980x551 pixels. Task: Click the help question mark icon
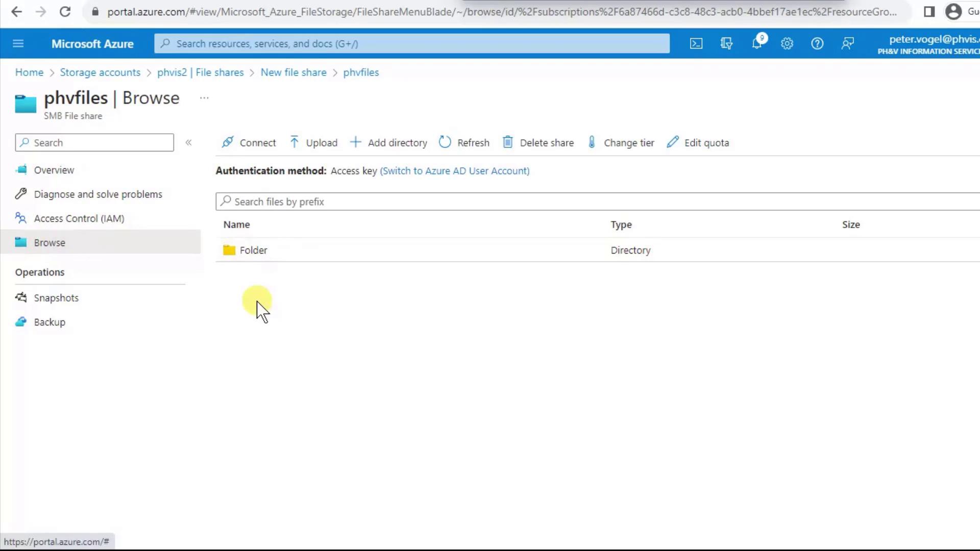point(817,44)
